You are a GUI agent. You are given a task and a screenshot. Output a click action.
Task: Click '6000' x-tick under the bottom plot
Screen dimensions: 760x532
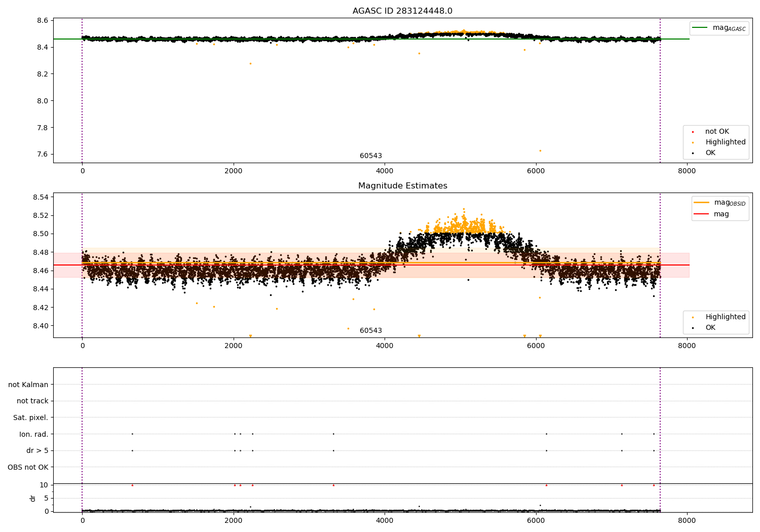pos(536,521)
